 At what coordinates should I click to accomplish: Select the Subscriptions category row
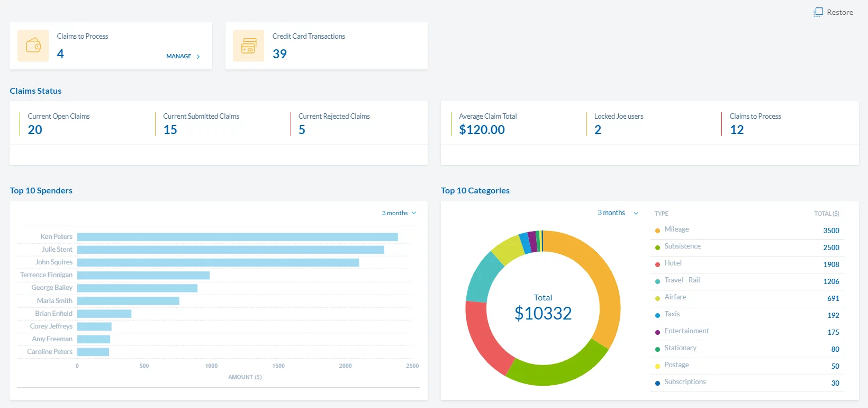pyautogui.click(x=746, y=383)
